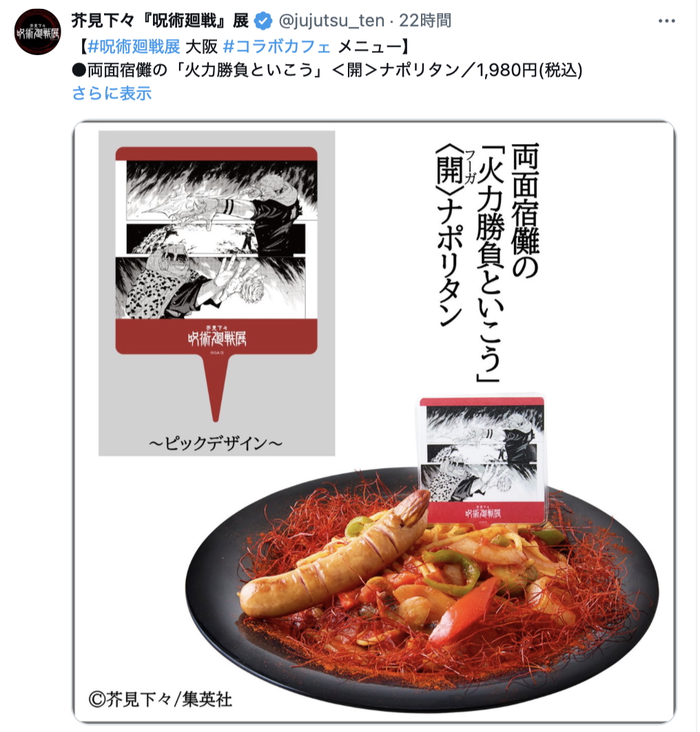Click the 呪術廻戦展 logo on red pick
This screenshot has height=732, width=700.
coord(216,336)
